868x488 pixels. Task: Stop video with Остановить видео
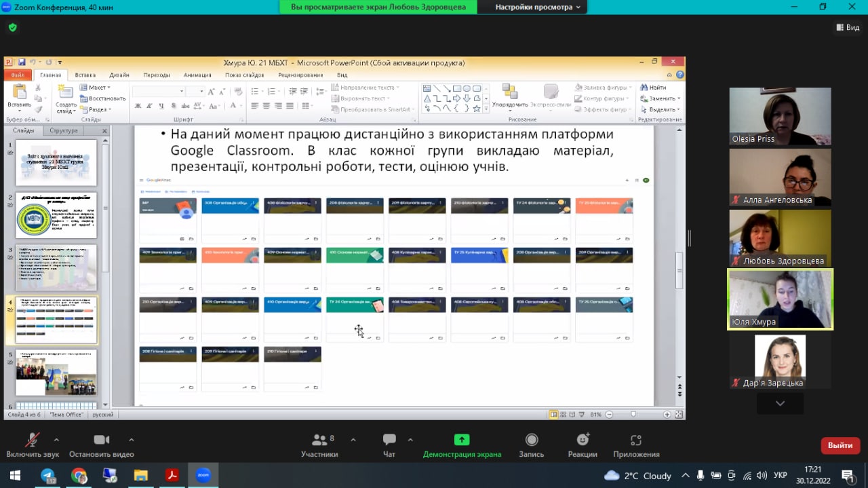click(x=102, y=446)
